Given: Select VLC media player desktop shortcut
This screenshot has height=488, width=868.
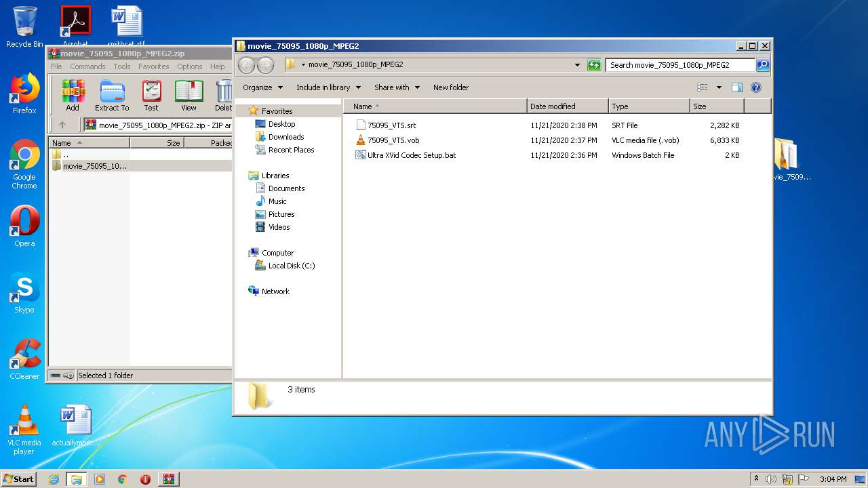Looking at the screenshot, I should 24,430.
